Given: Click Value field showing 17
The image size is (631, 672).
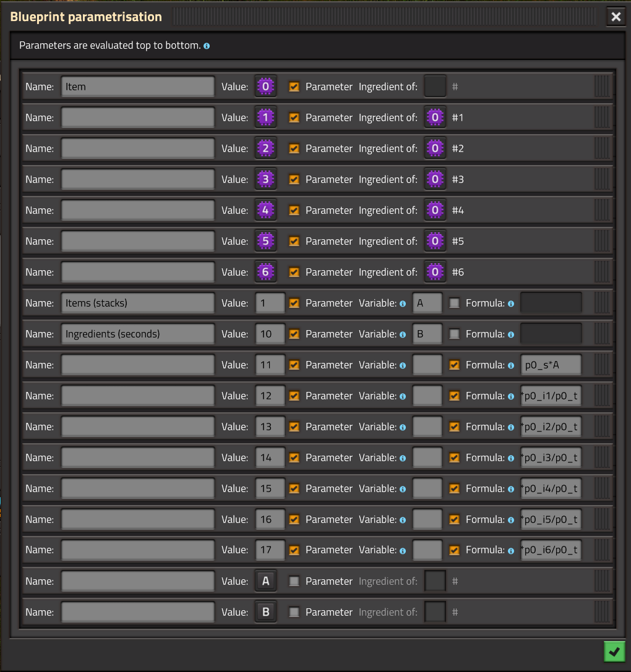Looking at the screenshot, I should [270, 550].
